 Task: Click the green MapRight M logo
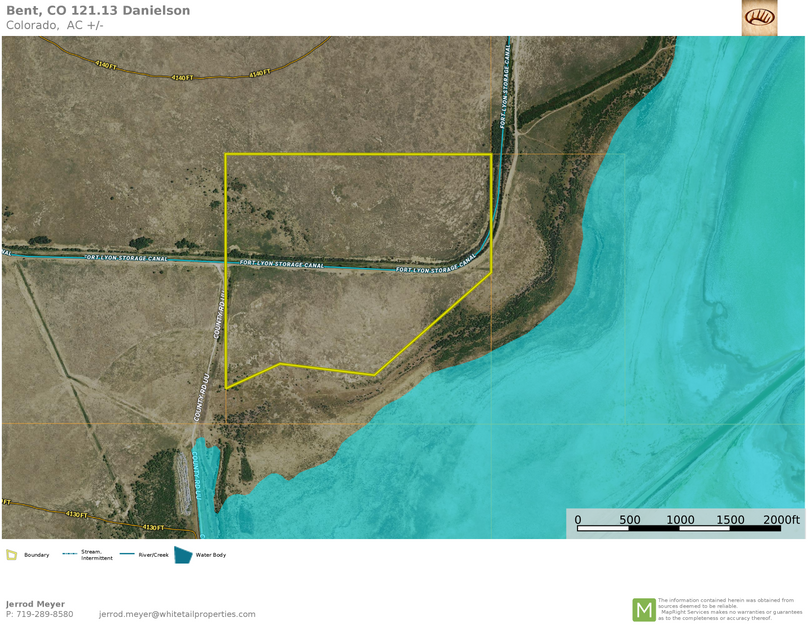643,609
